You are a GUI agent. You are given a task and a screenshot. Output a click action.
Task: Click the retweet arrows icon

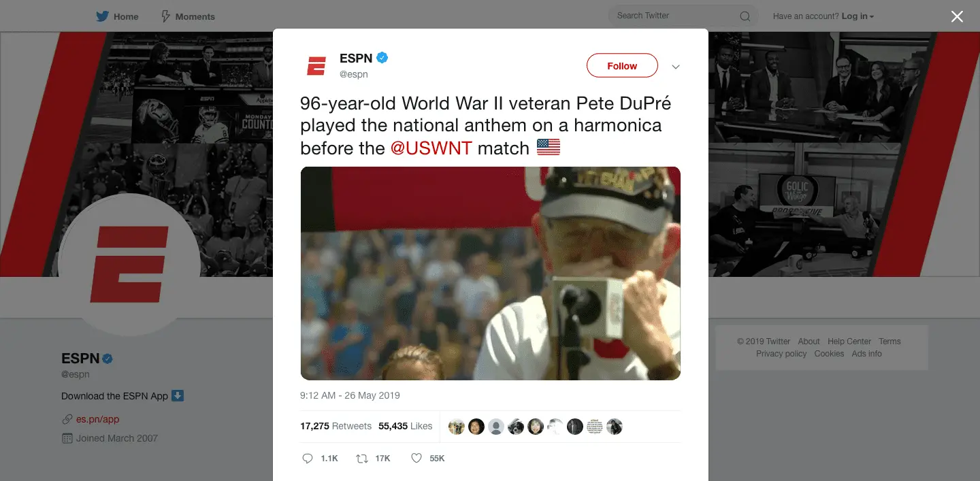tap(362, 459)
